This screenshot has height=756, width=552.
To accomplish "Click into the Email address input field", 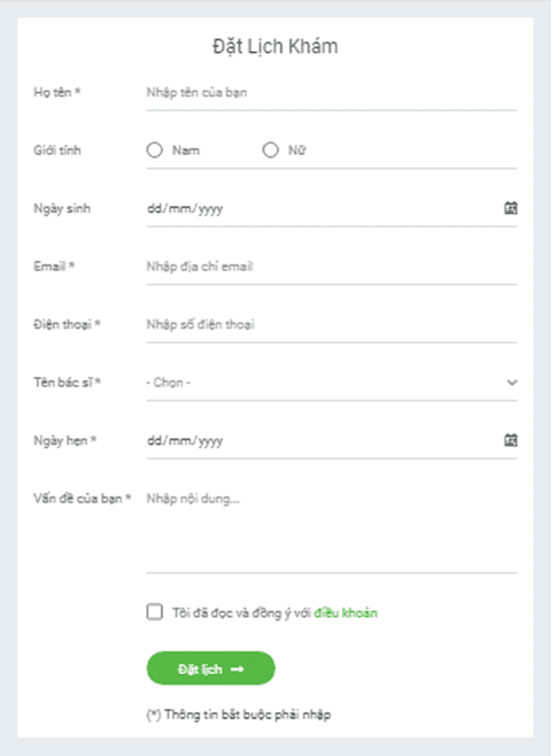I will pyautogui.click(x=331, y=266).
